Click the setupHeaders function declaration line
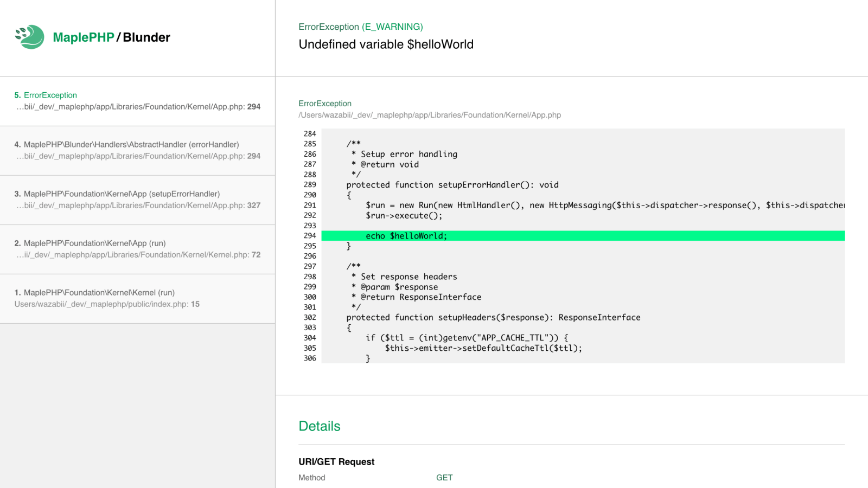 click(493, 318)
